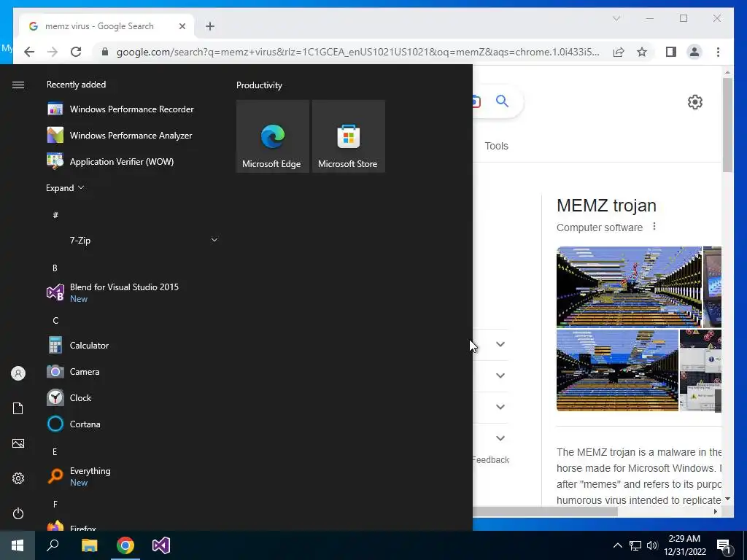Viewport: 747px width, 560px height.
Task: Open the large MEMZ tunnel screenshot
Action: [629, 287]
